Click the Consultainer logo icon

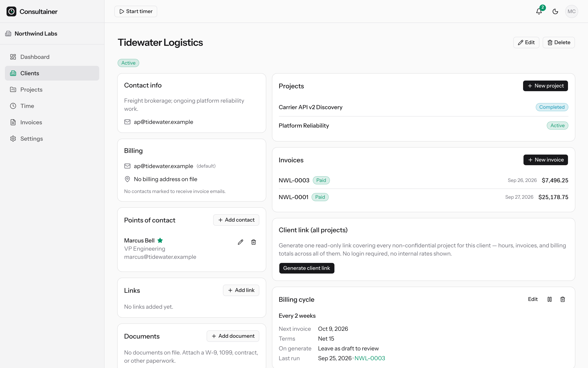tap(11, 11)
